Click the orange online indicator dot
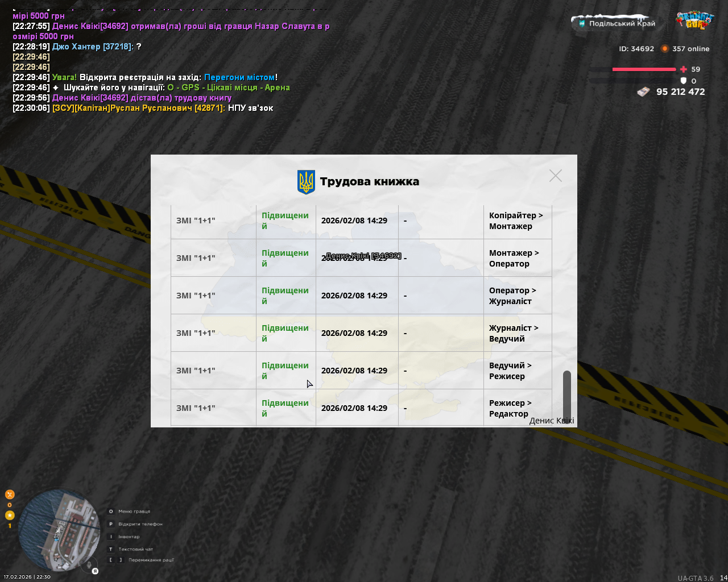This screenshot has width=728, height=582. point(664,49)
